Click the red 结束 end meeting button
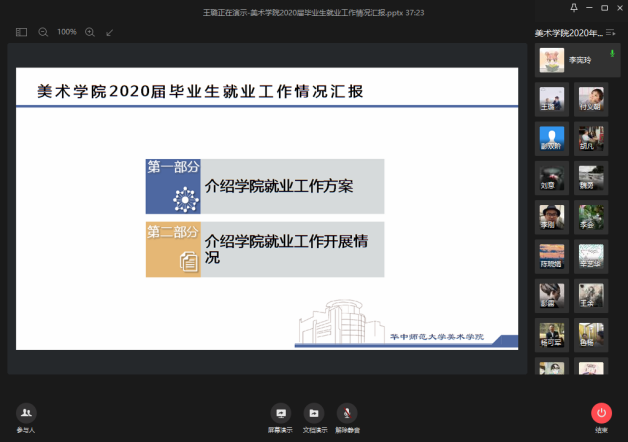This screenshot has width=628, height=442. (x=601, y=414)
